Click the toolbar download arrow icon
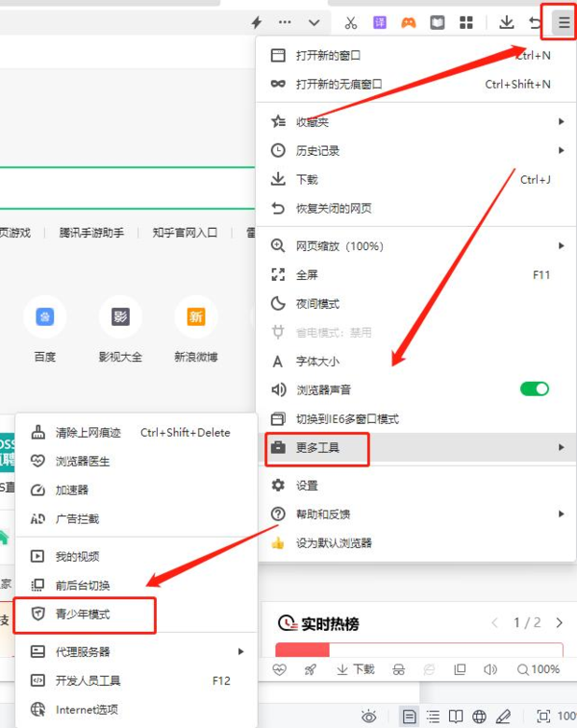This screenshot has width=577, height=728. pyautogui.click(x=507, y=22)
